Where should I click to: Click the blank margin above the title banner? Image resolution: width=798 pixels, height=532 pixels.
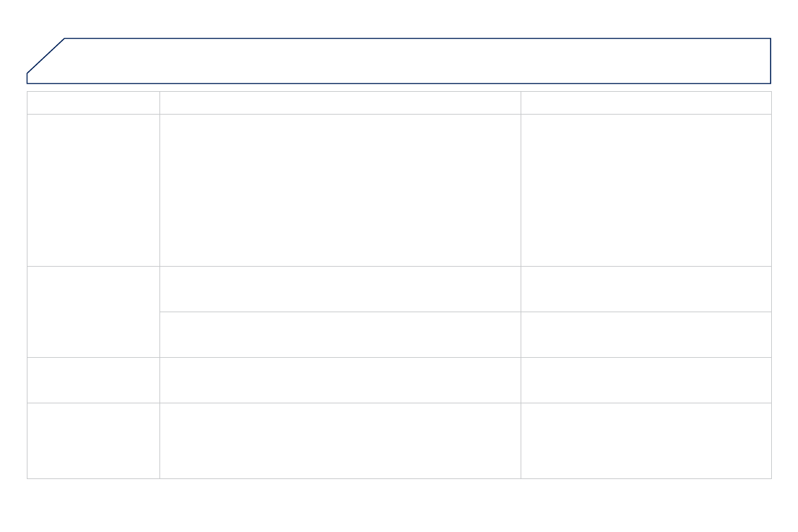point(399,18)
